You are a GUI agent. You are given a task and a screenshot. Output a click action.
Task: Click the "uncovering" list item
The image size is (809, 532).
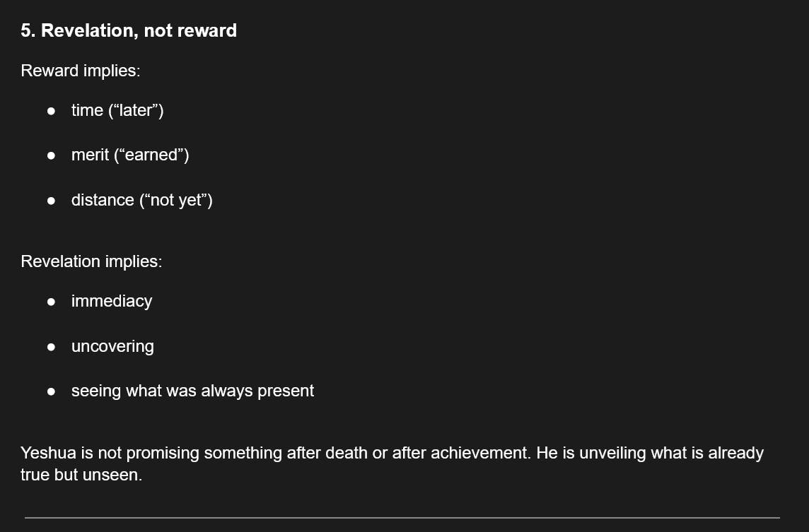point(112,346)
